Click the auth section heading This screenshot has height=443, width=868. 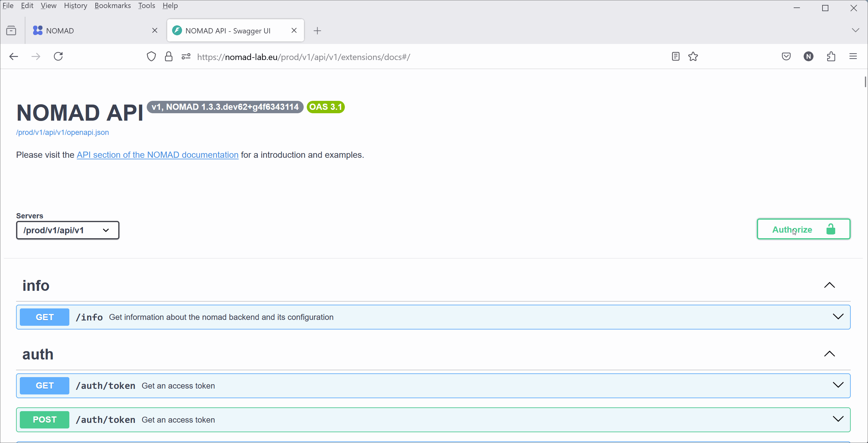(x=38, y=354)
